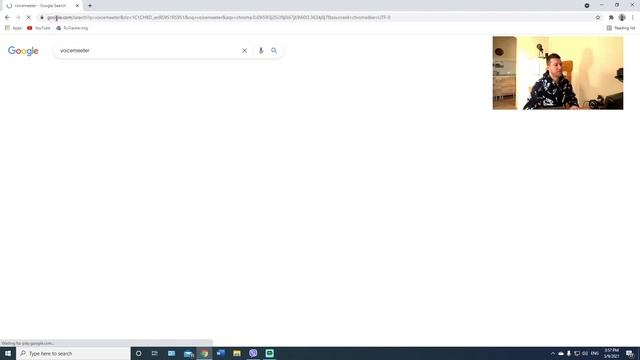Switch the ENG input language

pos(595,353)
